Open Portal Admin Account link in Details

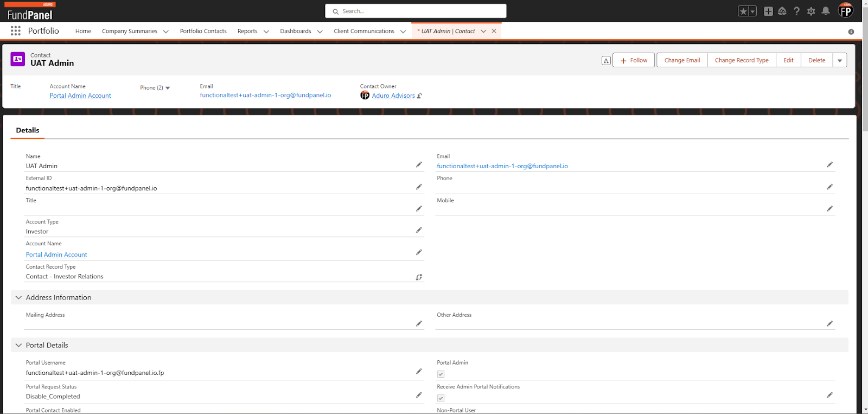coord(56,254)
